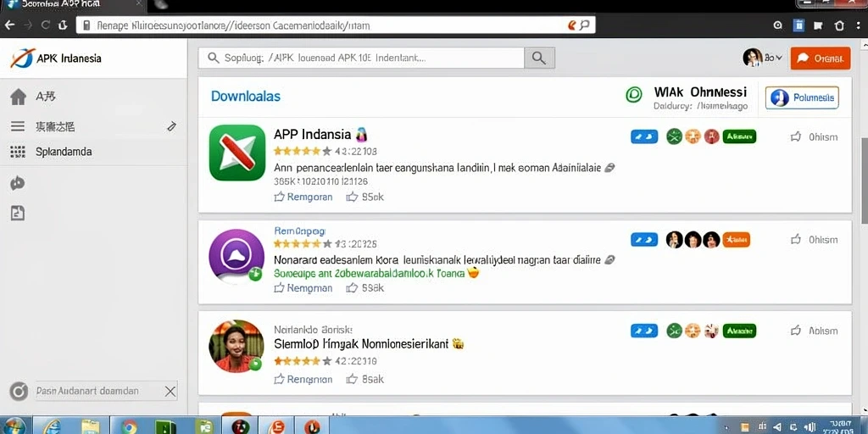Open the woman portrait app thumbnail

(x=236, y=346)
